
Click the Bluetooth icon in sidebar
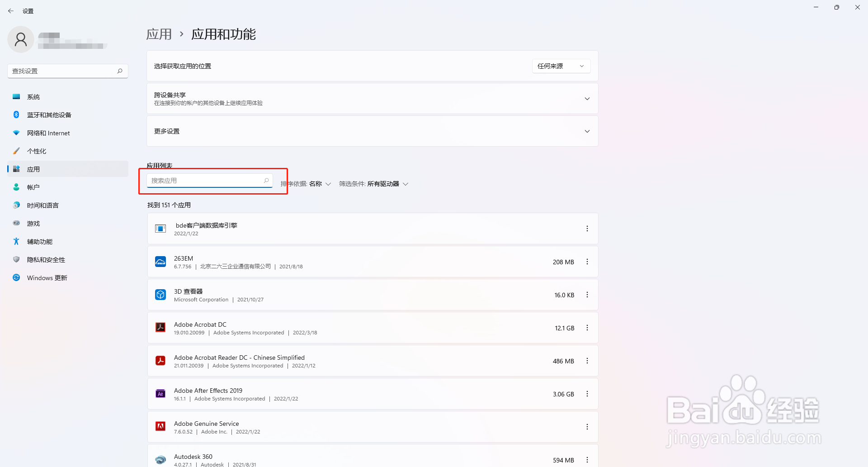[16, 114]
